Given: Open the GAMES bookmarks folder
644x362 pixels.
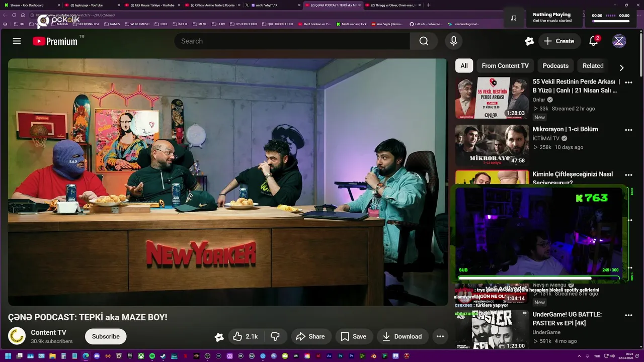Looking at the screenshot, I should (112, 24).
